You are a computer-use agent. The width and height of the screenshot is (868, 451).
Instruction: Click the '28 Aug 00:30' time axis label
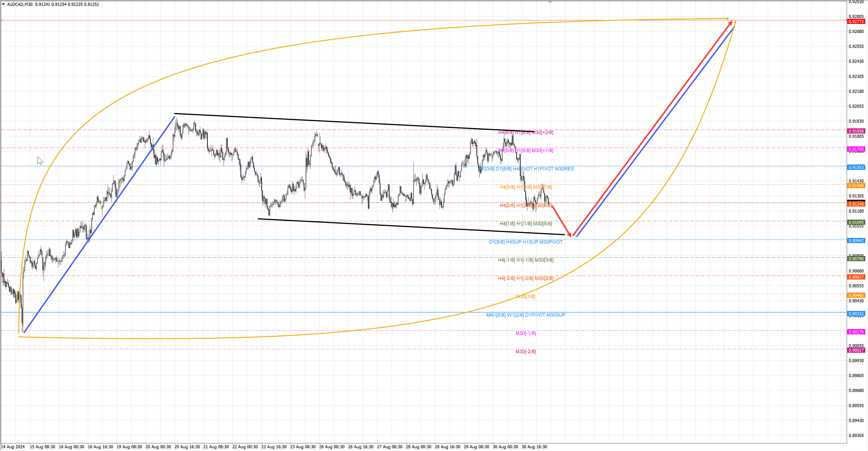point(418,447)
